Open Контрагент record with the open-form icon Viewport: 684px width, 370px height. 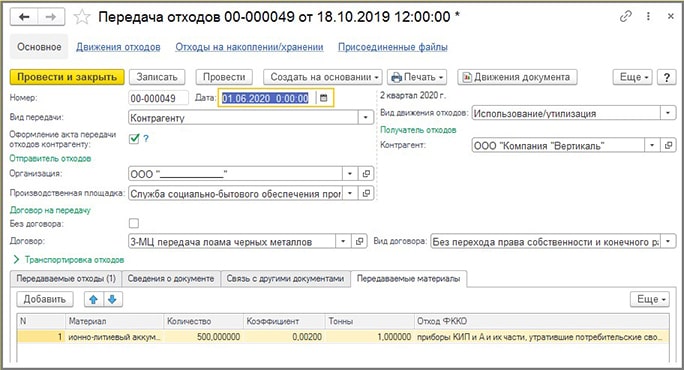[668, 145]
